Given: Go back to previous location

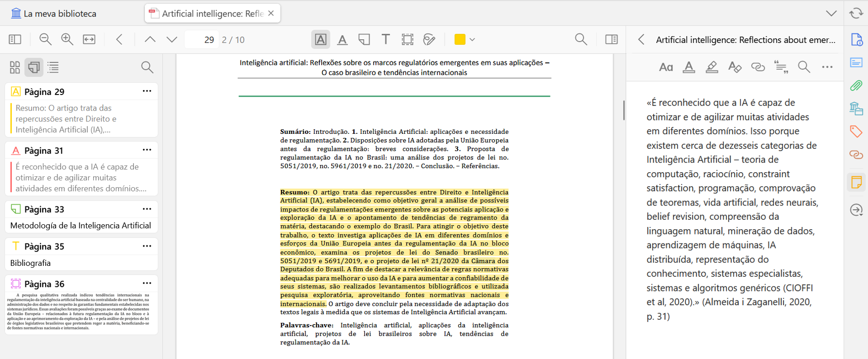Looking at the screenshot, I should pos(119,39).
